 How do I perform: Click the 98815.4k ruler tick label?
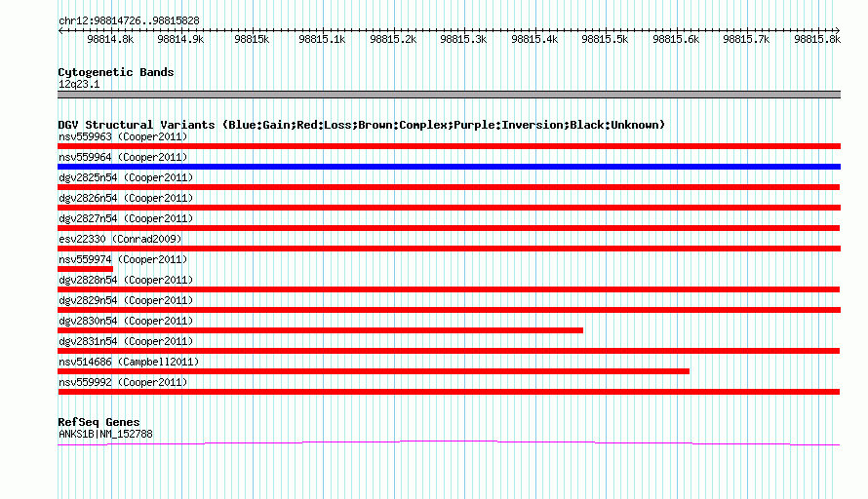pos(534,39)
